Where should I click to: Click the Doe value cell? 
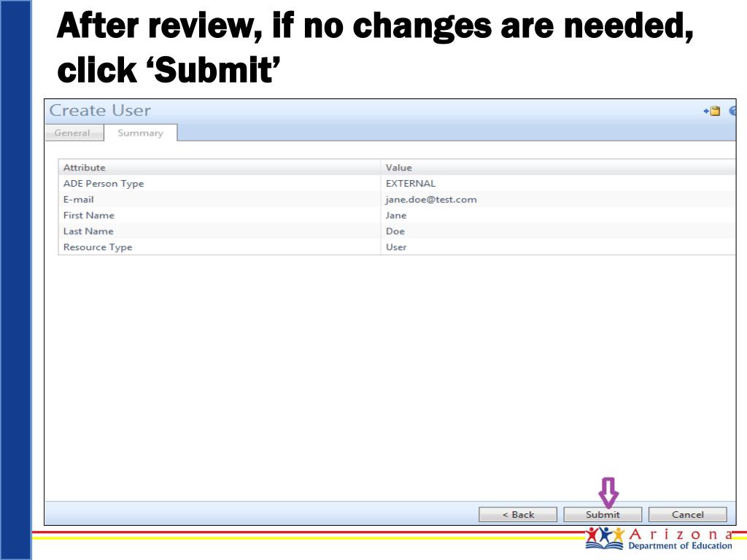[395, 231]
